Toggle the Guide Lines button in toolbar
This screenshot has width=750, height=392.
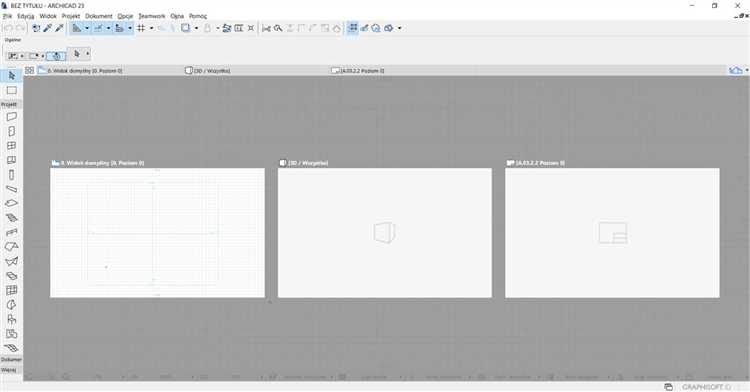point(77,28)
